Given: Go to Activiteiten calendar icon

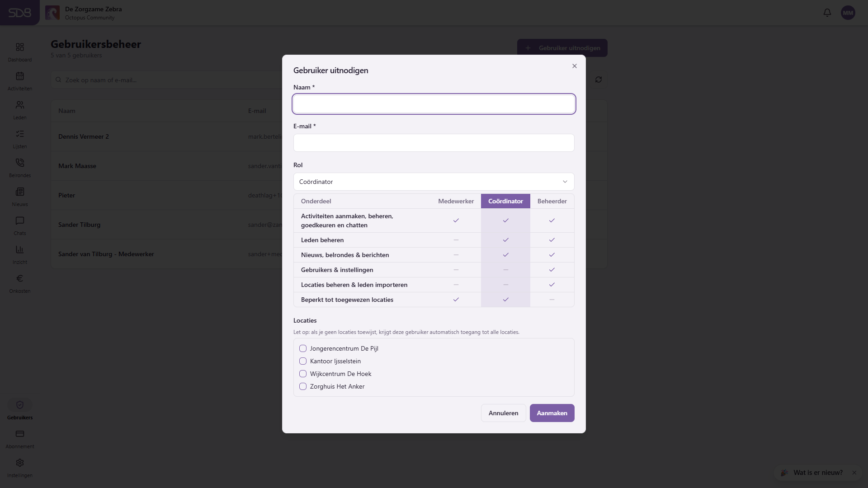Looking at the screenshot, I should coord(20,76).
